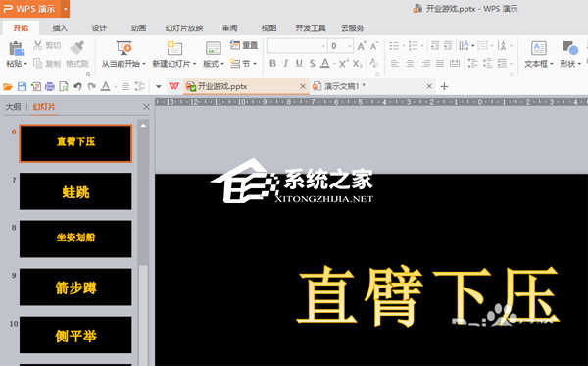Toggle Underline formatting
The image size is (588, 366).
coord(299,64)
